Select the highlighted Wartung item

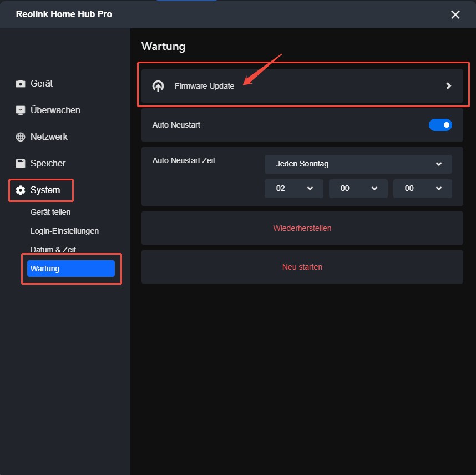pyautogui.click(x=71, y=269)
